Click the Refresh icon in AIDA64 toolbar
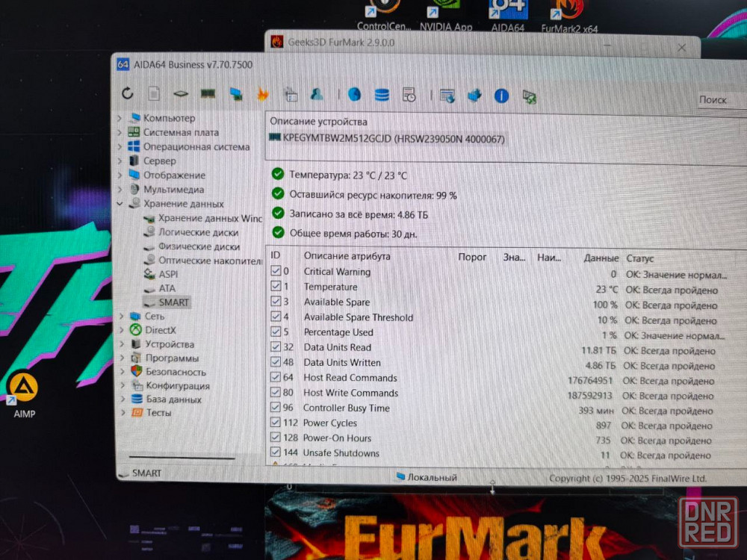Screen dimensions: 747x560 [128, 93]
